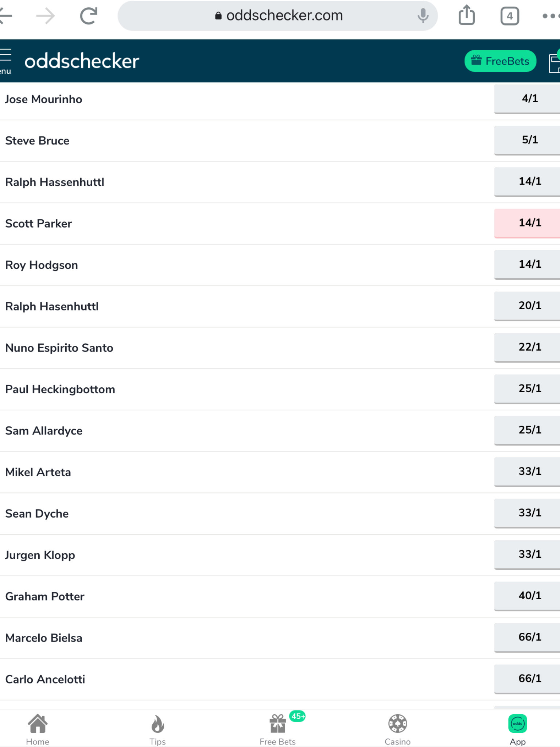Open the tab switcher showing 4 tabs
560x747 pixels.
[x=510, y=16]
